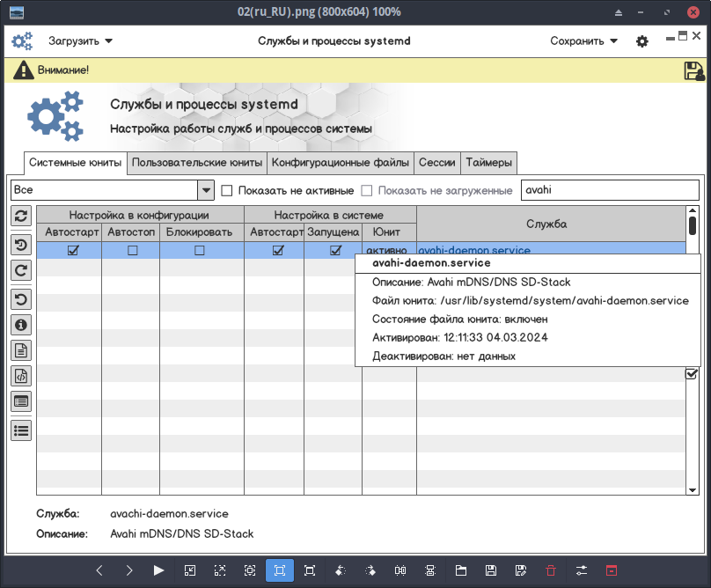Click the Служба column header
The image size is (711, 588).
pyautogui.click(x=546, y=224)
